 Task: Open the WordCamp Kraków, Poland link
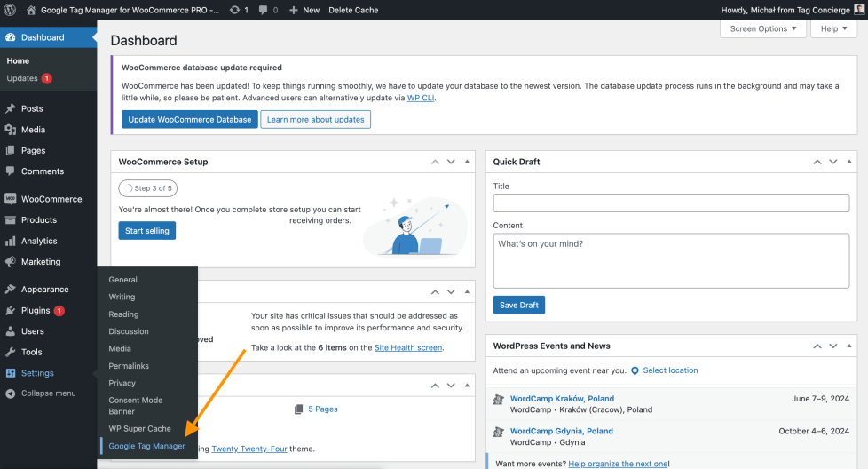pyautogui.click(x=562, y=399)
